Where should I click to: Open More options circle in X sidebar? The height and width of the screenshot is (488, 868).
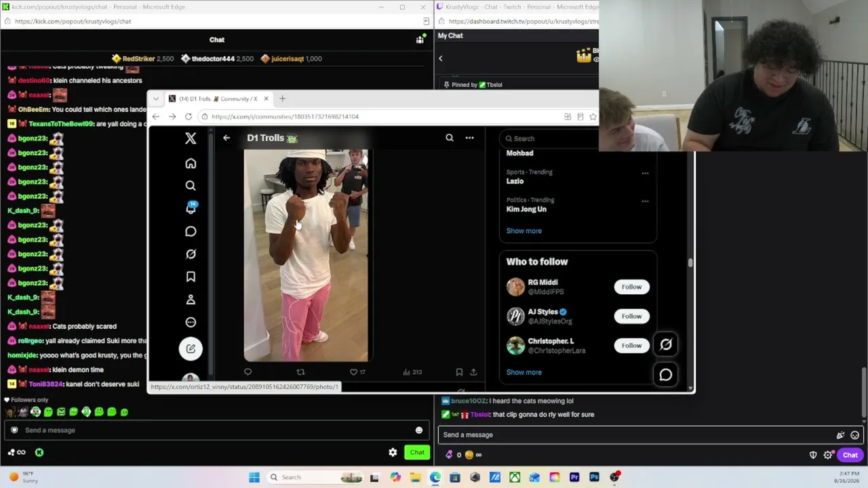tap(191, 323)
